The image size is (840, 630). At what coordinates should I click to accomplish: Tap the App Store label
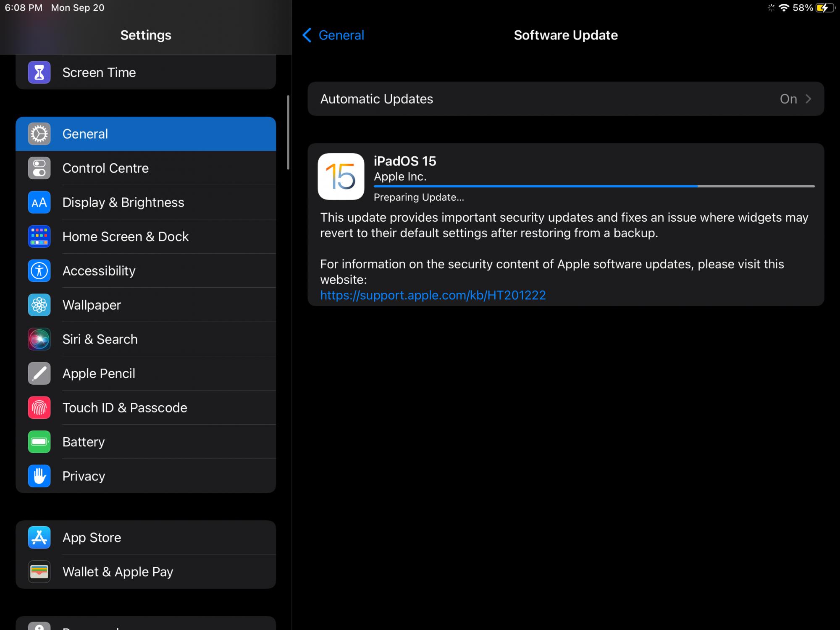point(92,538)
